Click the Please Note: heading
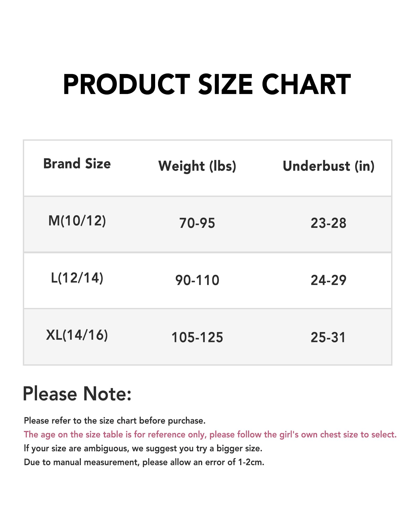 pos(77,394)
